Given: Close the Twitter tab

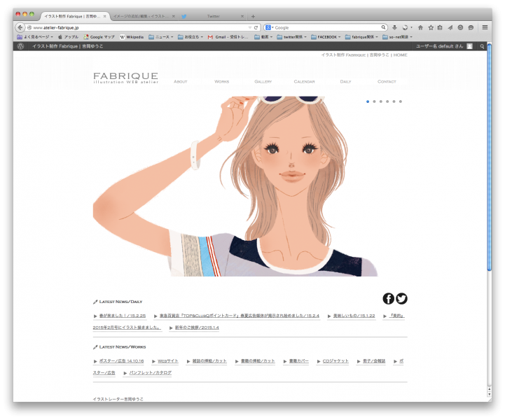Looking at the screenshot, I should (242, 16).
